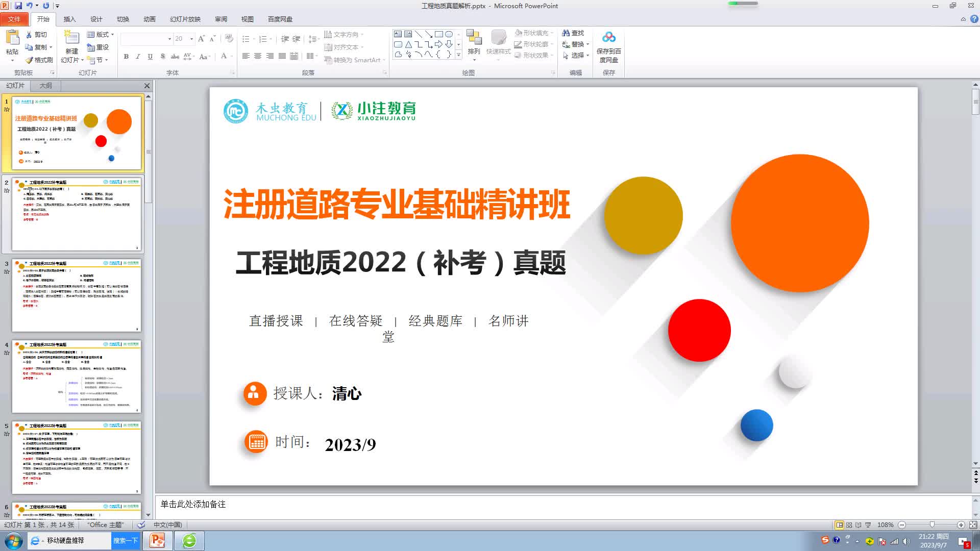
Task: Toggle Italic formatting button
Action: tap(138, 57)
